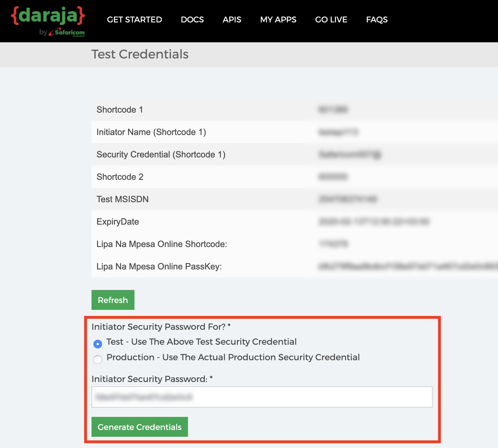Click the daraja by Safaricom logo
Screen dimensions: 498x448
(48, 21)
